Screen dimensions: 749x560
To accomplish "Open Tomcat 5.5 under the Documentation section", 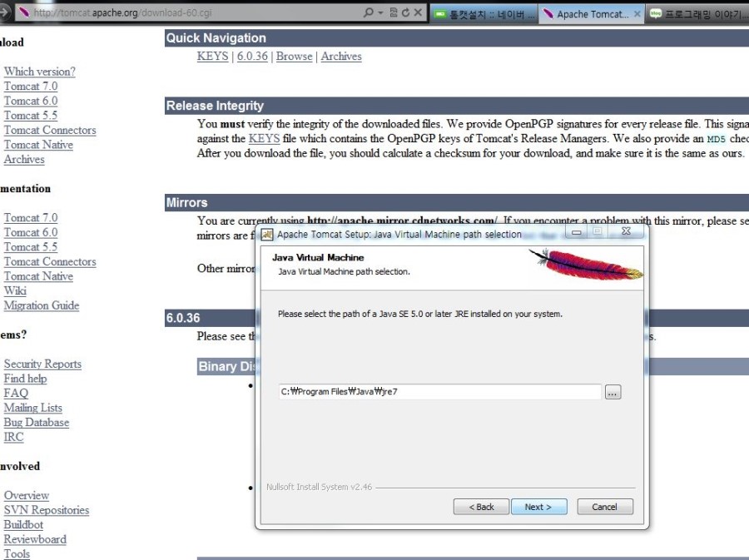I will (x=31, y=247).
